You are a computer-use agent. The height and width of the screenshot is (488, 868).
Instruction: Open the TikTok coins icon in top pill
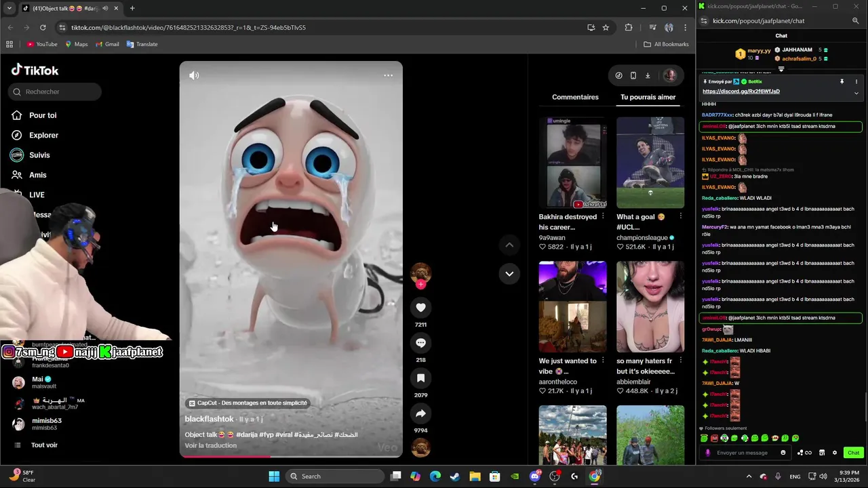618,75
